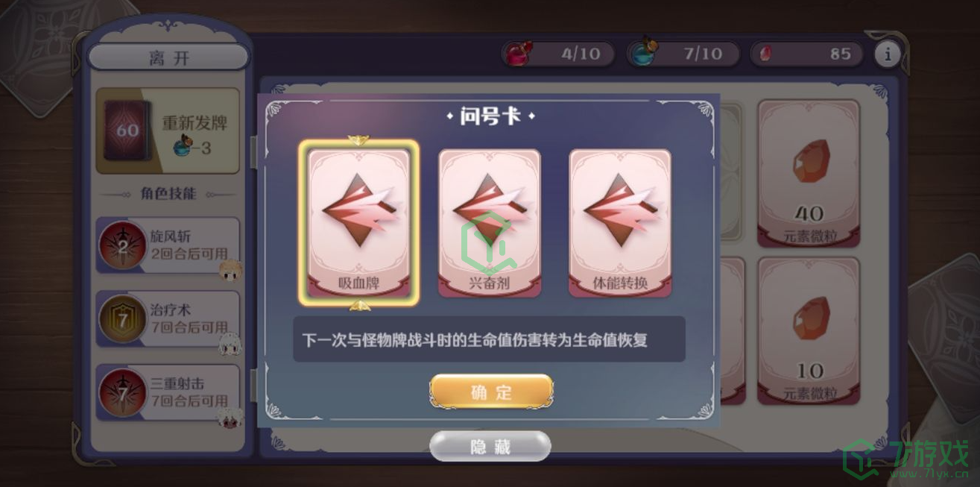Tap the blue potion 7/10 icon
The image size is (980, 487).
[642, 53]
